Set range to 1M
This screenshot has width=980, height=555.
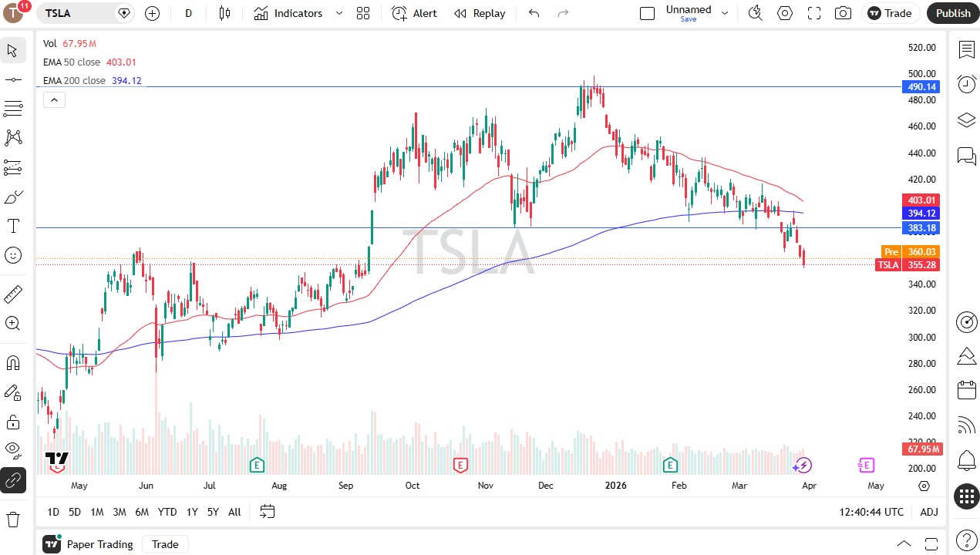coord(97,512)
